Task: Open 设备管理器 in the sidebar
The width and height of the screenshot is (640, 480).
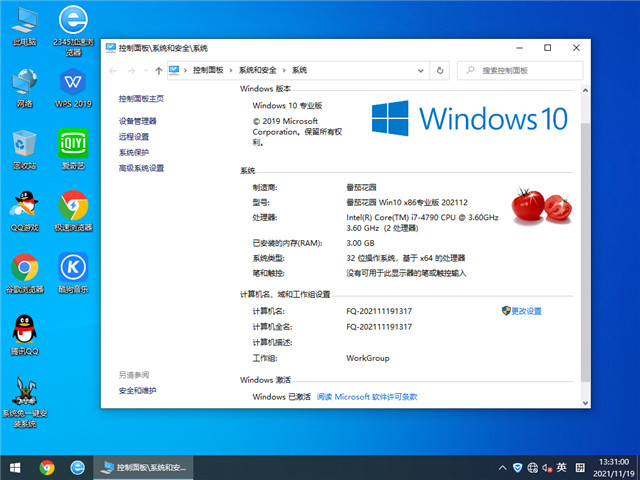Action: [x=138, y=121]
